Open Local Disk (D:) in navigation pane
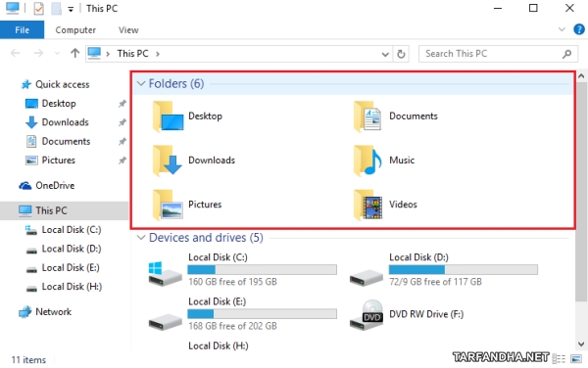 click(x=72, y=249)
